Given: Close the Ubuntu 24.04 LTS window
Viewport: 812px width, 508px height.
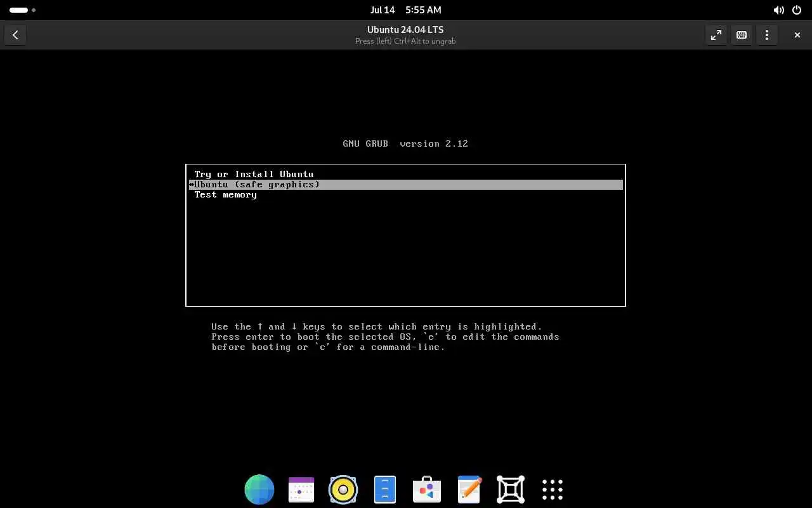Looking at the screenshot, I should 797,35.
